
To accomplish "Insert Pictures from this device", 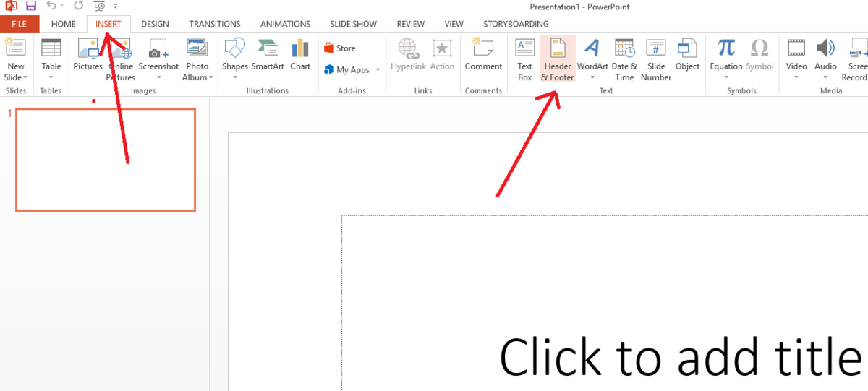I will pyautogui.click(x=88, y=55).
